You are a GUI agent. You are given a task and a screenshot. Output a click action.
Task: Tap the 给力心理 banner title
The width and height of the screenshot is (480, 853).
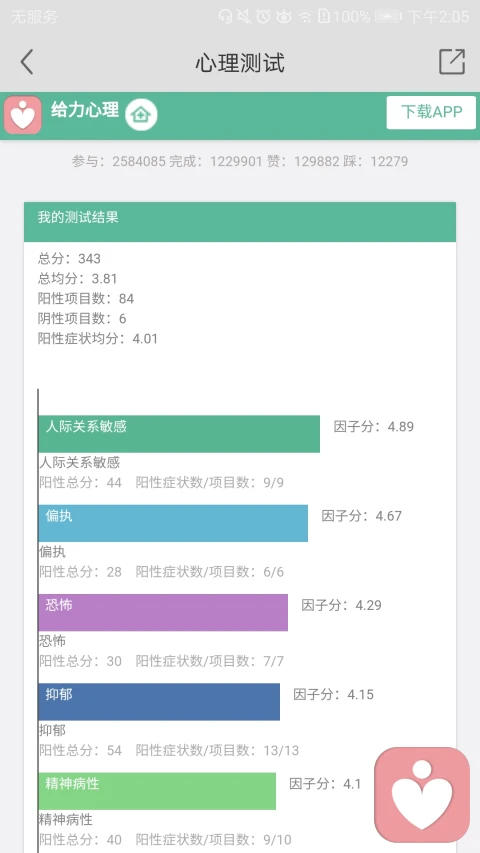tap(85, 109)
